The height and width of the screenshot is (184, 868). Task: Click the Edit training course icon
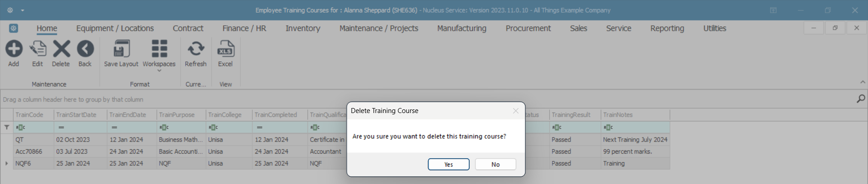click(38, 49)
